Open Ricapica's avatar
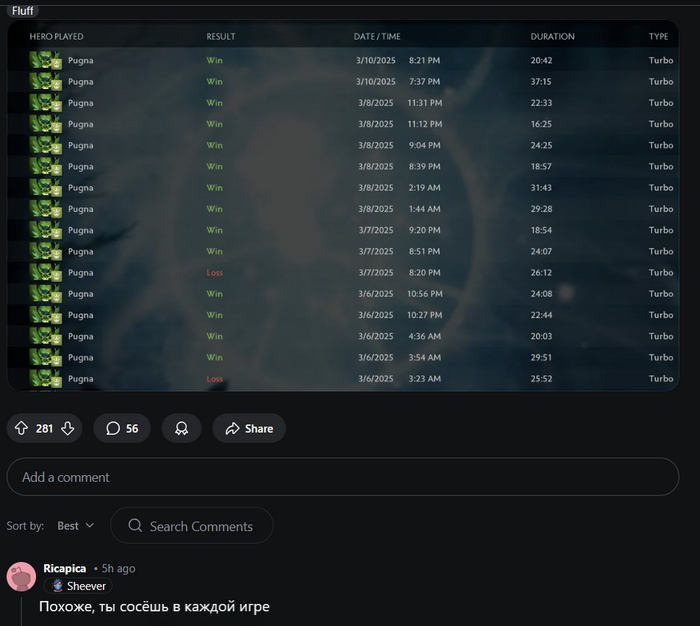700x626 pixels. (x=21, y=576)
